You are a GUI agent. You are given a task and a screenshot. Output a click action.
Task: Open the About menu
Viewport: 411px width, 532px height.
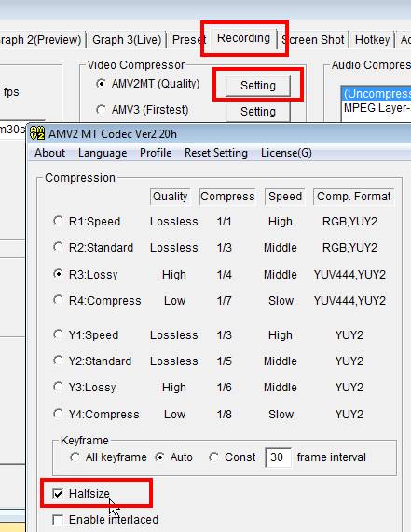tap(49, 153)
